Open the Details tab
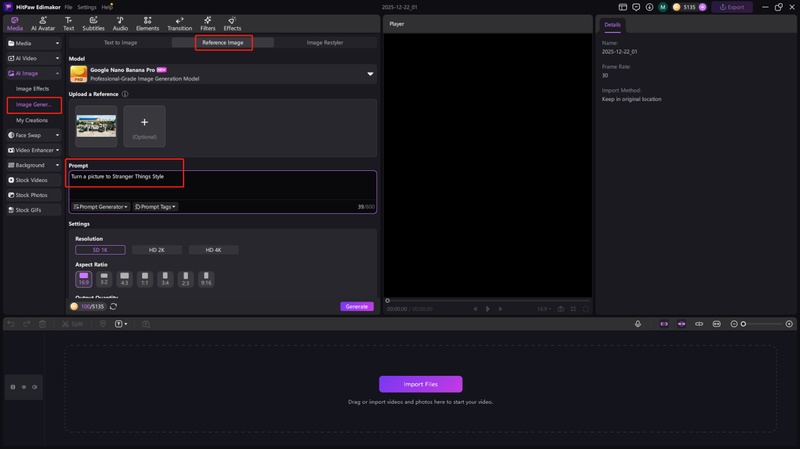 pyautogui.click(x=612, y=24)
